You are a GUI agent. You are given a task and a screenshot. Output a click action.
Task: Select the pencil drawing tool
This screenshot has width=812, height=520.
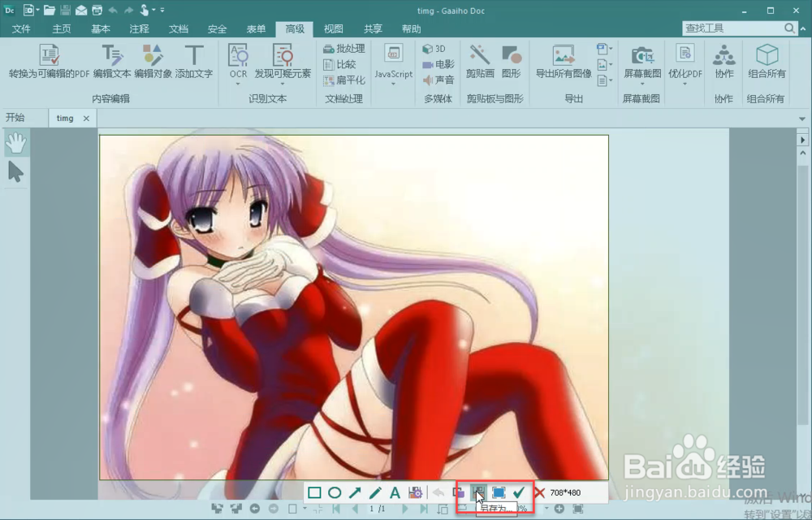(375, 492)
